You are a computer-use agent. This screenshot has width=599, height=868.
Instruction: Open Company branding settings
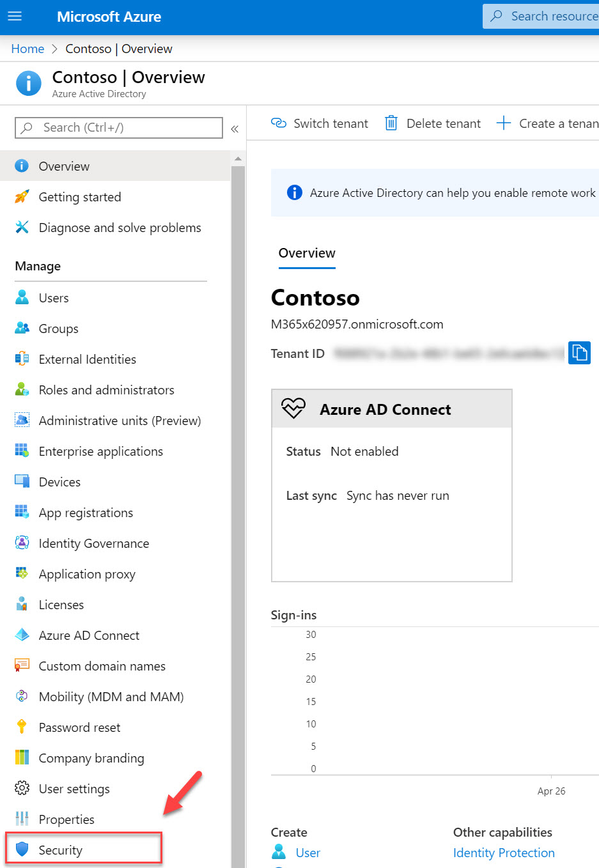(x=91, y=757)
